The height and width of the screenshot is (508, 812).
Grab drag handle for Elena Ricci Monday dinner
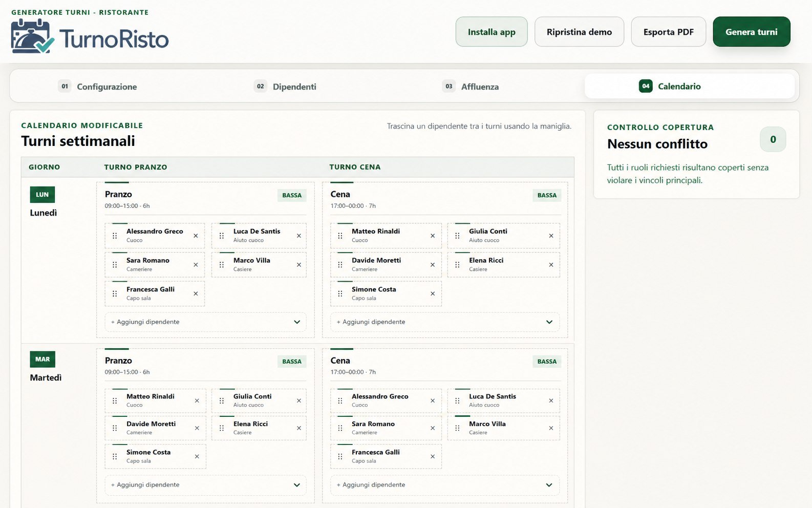pyautogui.click(x=457, y=265)
